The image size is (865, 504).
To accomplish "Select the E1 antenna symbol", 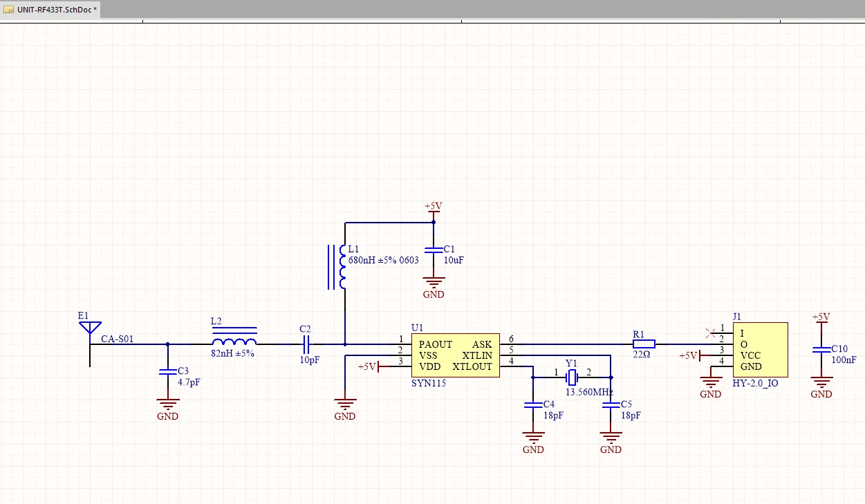I will click(90, 328).
